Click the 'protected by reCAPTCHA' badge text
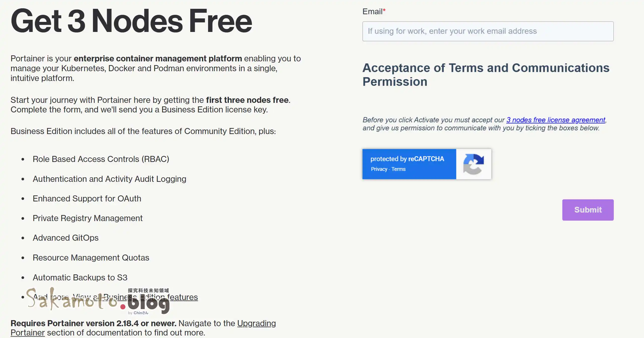644x338 pixels. coord(407,159)
